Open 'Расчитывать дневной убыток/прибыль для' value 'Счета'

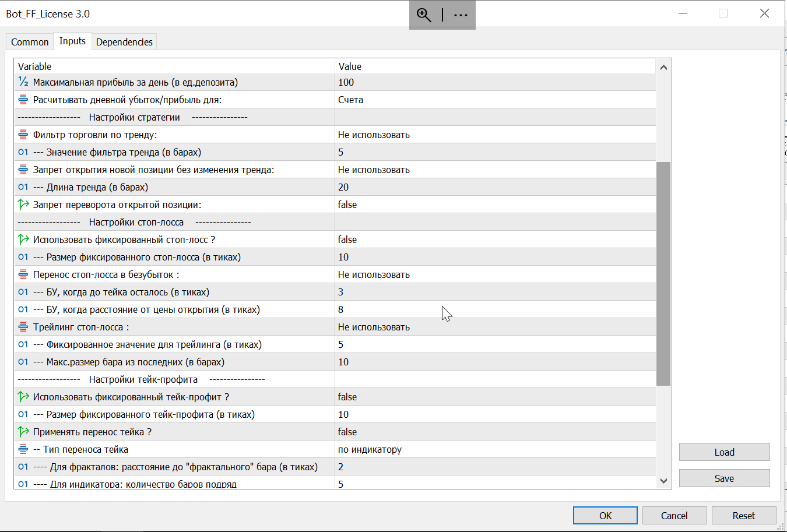tap(350, 100)
